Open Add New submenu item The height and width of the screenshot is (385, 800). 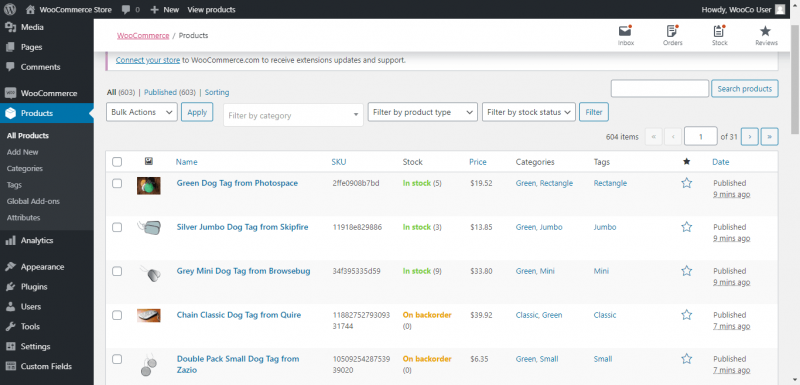(x=22, y=152)
